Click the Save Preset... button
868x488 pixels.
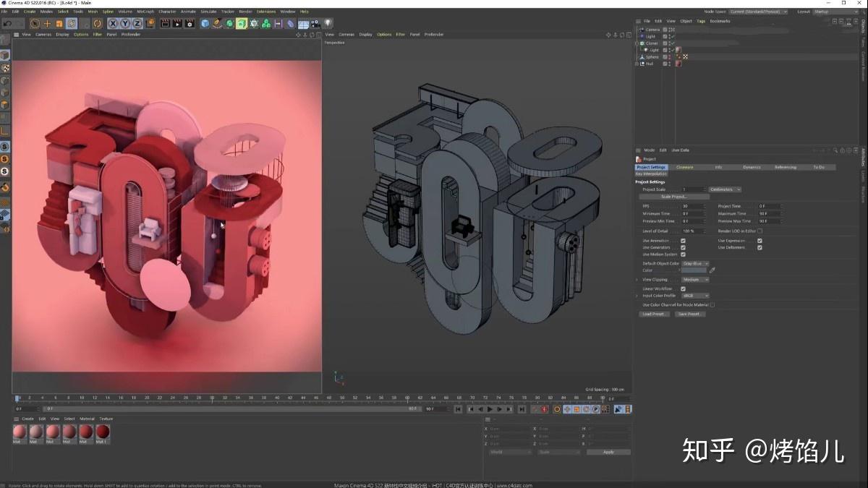click(689, 314)
